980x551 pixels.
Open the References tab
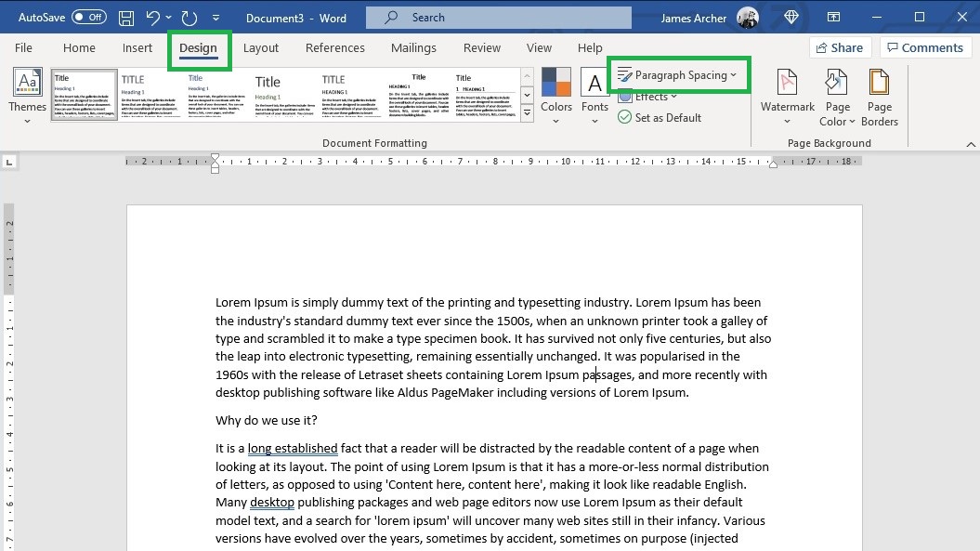pyautogui.click(x=335, y=48)
